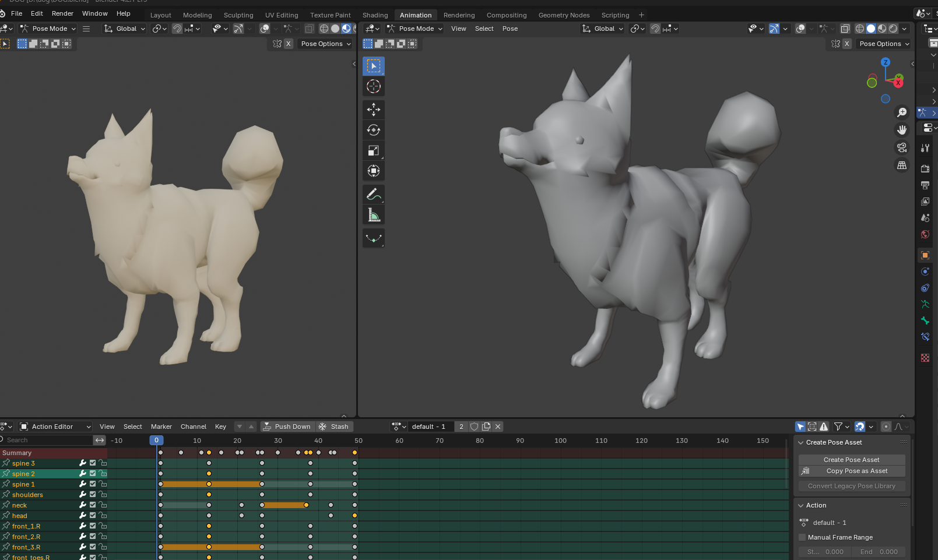Open the viewport Pose menu
938x560 pixels.
(x=510, y=29)
